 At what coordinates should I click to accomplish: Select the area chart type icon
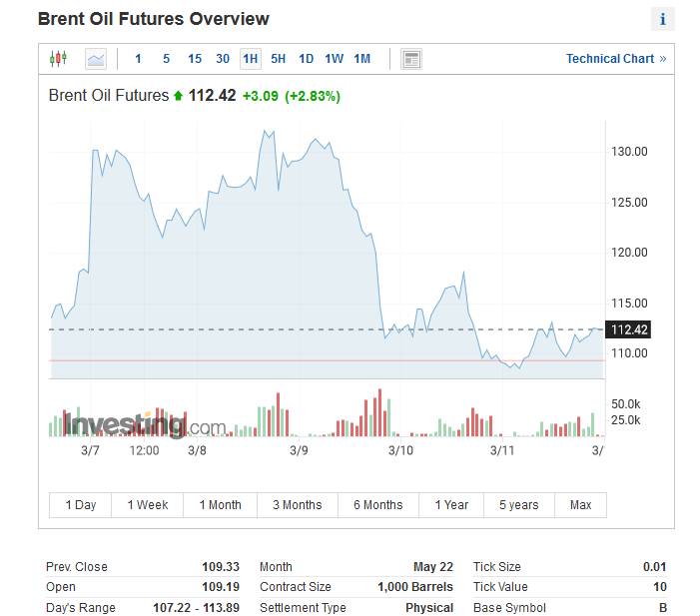coord(96,59)
